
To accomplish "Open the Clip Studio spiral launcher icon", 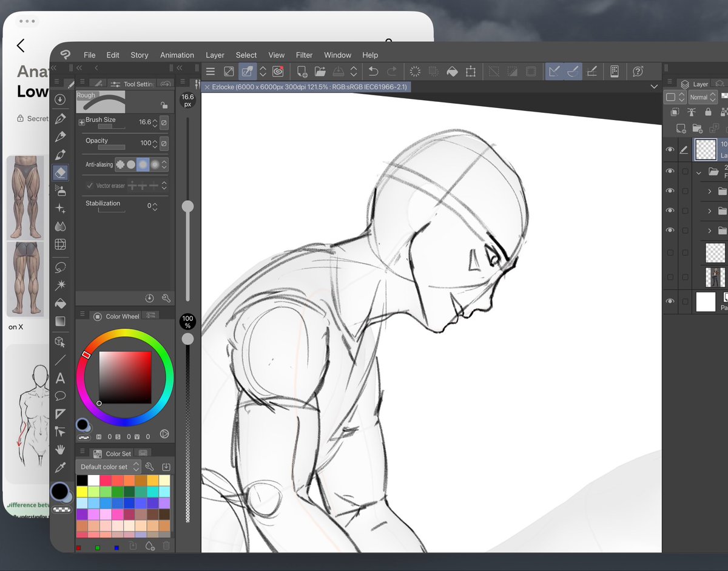I will tap(278, 72).
